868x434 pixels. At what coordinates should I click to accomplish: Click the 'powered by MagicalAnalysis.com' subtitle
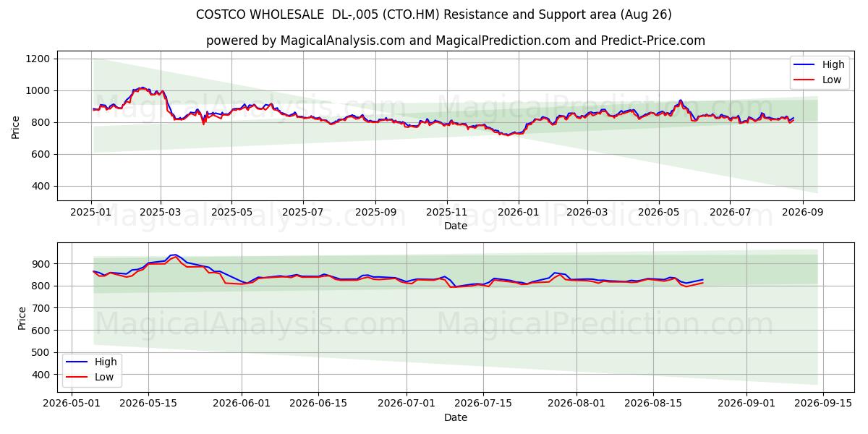pyautogui.click(x=456, y=41)
